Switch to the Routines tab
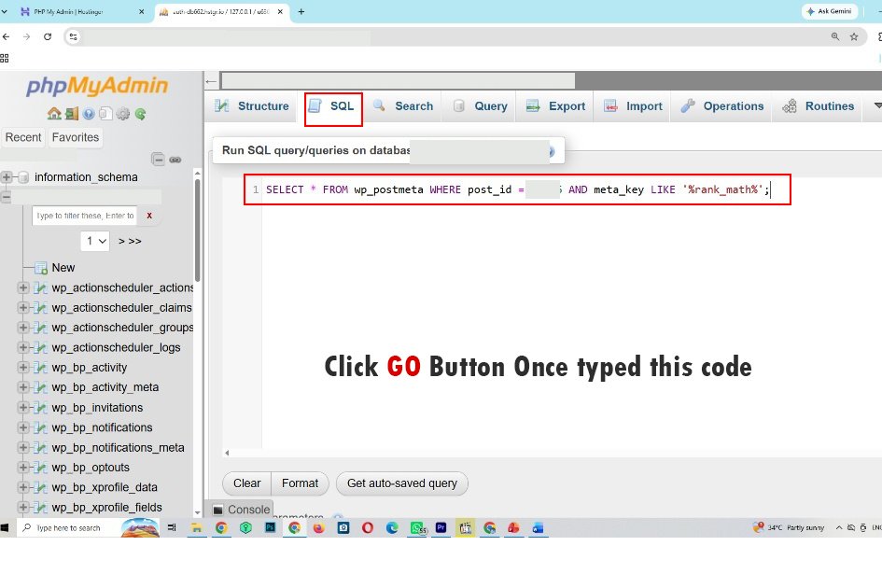The height and width of the screenshot is (588, 882). tap(819, 106)
